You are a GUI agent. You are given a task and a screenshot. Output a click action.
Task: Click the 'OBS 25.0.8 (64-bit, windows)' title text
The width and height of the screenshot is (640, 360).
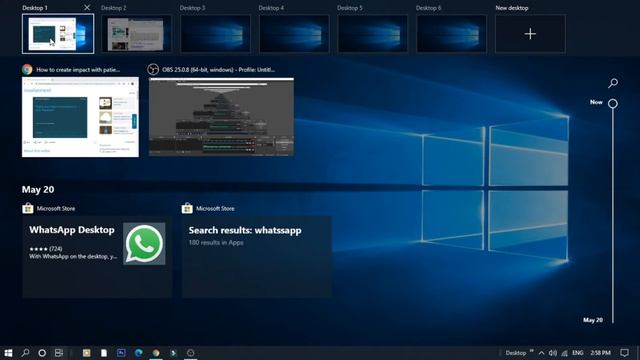218,70
